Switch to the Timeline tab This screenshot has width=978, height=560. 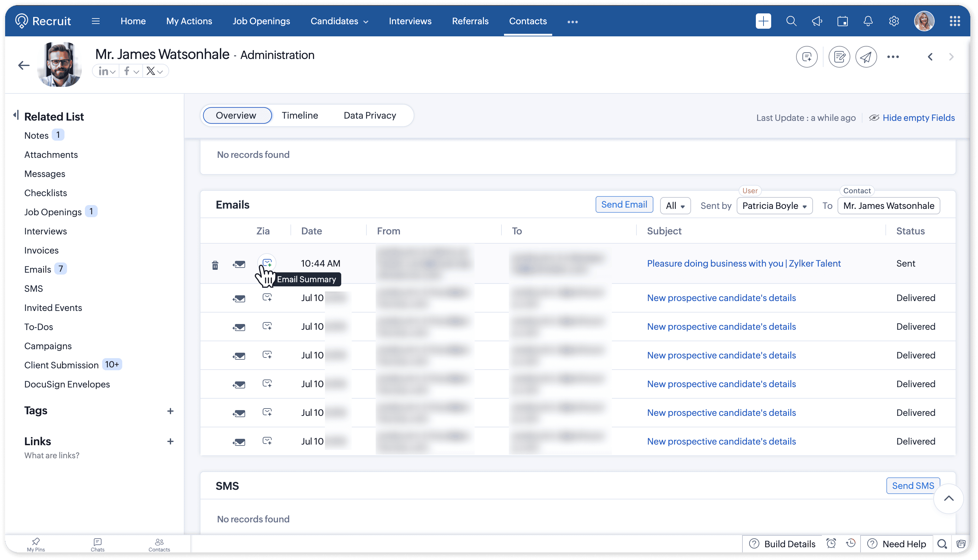point(299,115)
